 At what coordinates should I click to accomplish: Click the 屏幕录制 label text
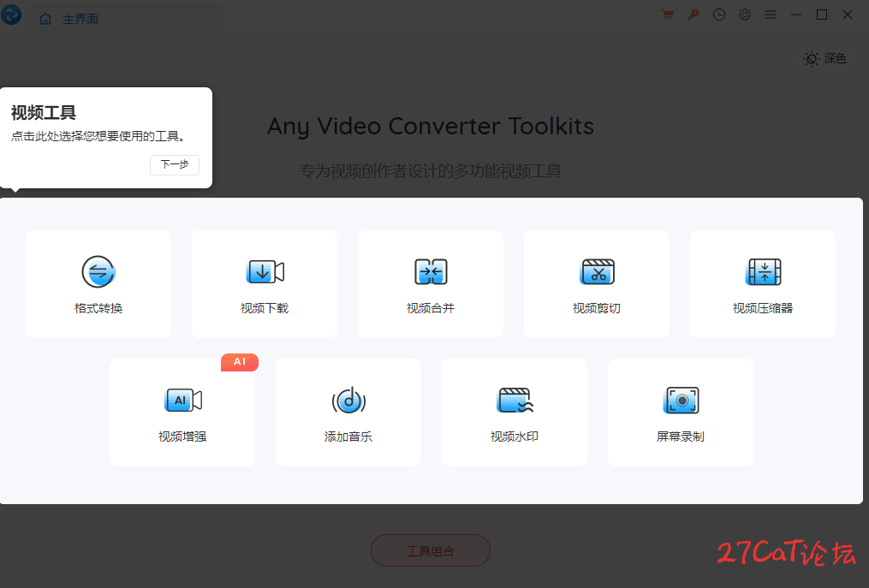(681, 437)
